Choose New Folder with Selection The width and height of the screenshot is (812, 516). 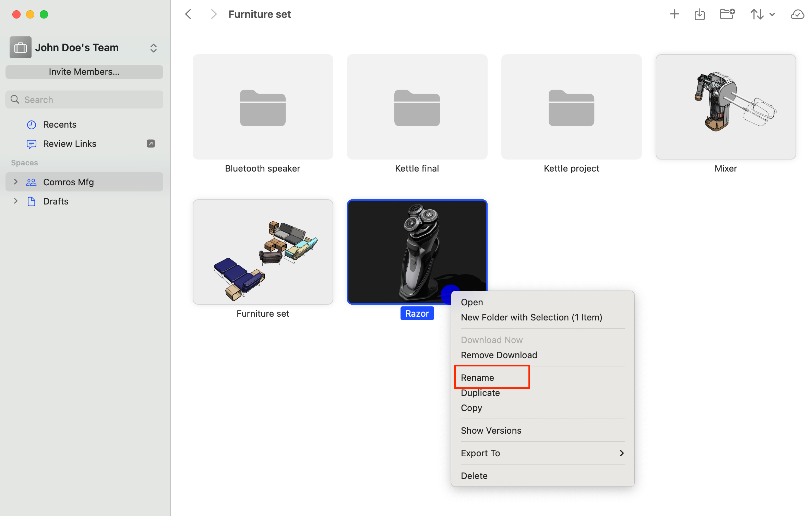tap(542, 317)
